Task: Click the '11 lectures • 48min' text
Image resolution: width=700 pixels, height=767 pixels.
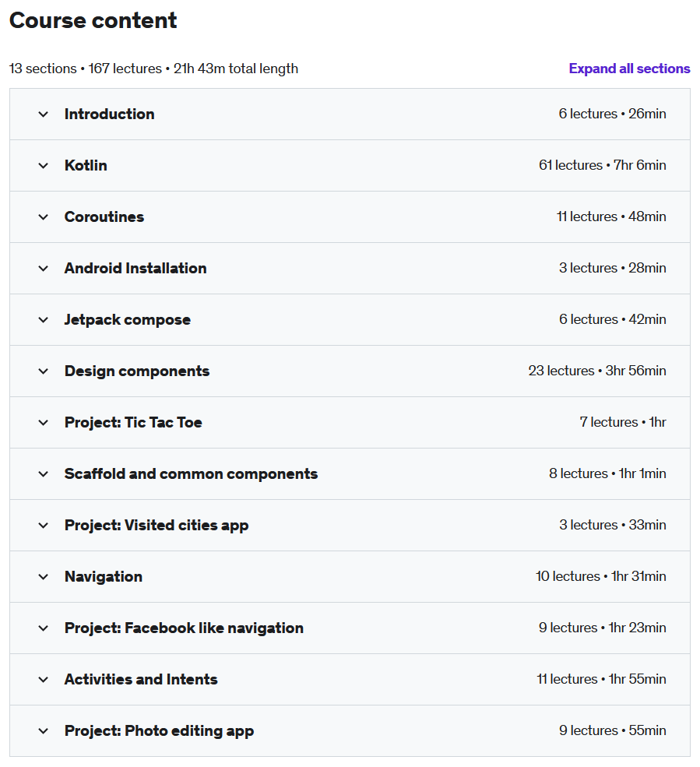Action: point(611,216)
